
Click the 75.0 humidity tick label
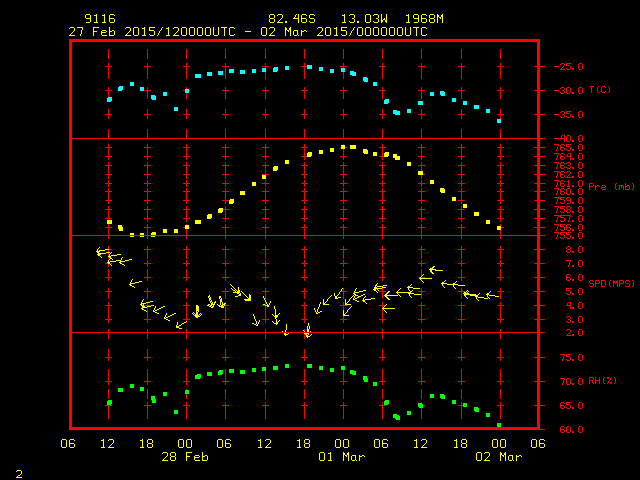coord(571,358)
